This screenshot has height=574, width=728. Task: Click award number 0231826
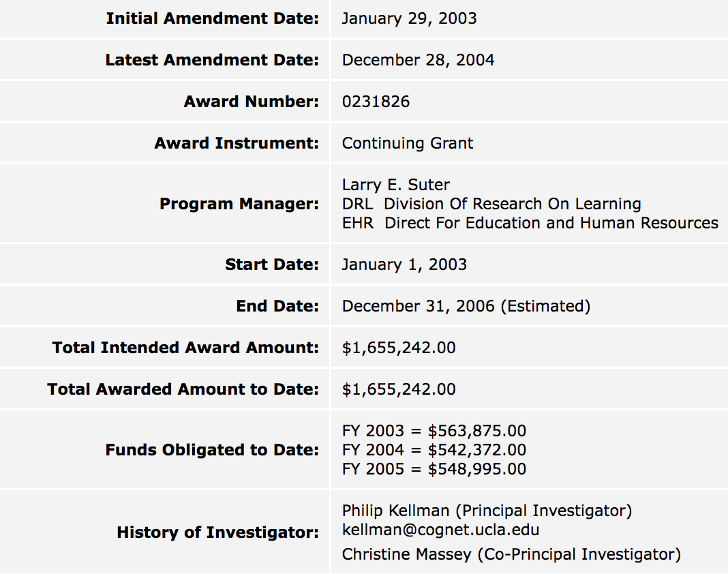pyautogui.click(x=376, y=102)
